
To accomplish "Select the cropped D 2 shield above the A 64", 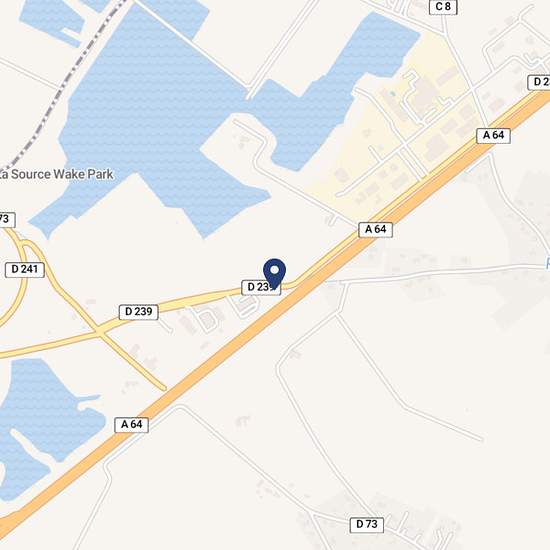I will (x=539, y=82).
